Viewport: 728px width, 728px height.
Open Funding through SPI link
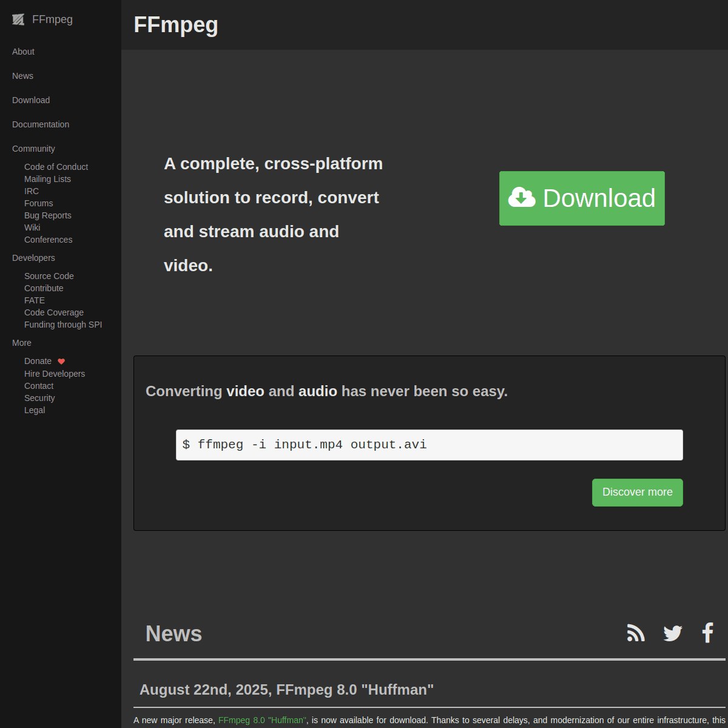63,325
